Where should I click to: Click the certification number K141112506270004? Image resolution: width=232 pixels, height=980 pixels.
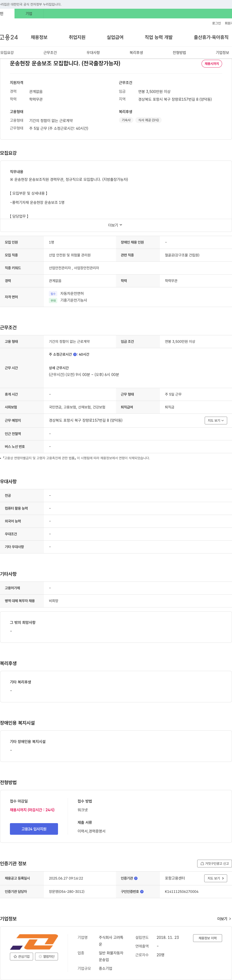[x=181, y=891]
